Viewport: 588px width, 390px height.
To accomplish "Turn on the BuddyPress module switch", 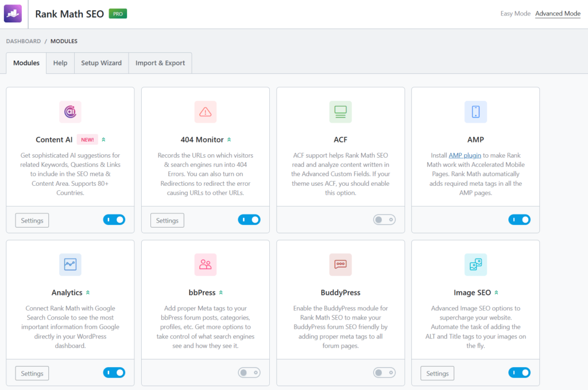I will tap(384, 372).
